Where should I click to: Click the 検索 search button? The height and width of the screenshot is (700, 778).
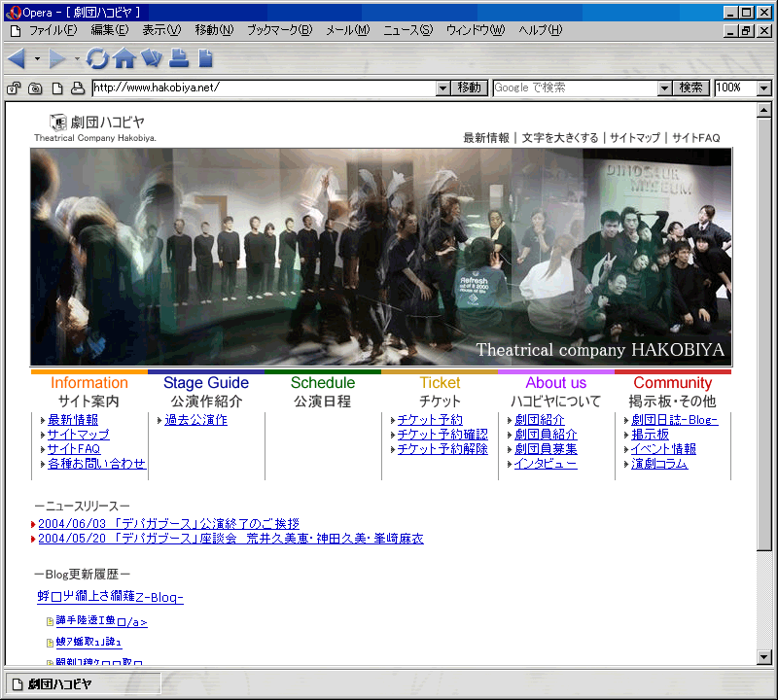click(690, 88)
